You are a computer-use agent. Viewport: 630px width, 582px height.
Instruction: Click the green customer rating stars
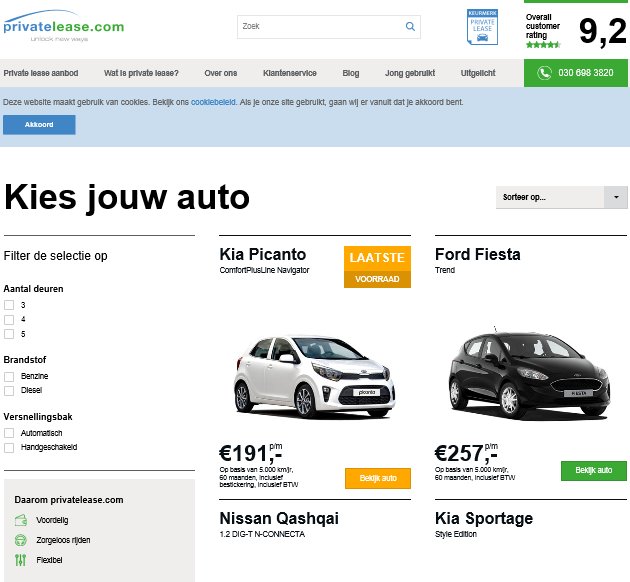click(543, 45)
